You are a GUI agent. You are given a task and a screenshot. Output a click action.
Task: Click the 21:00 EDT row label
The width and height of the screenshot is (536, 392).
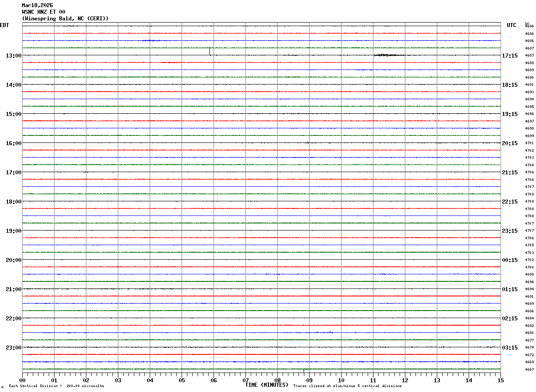(14, 289)
